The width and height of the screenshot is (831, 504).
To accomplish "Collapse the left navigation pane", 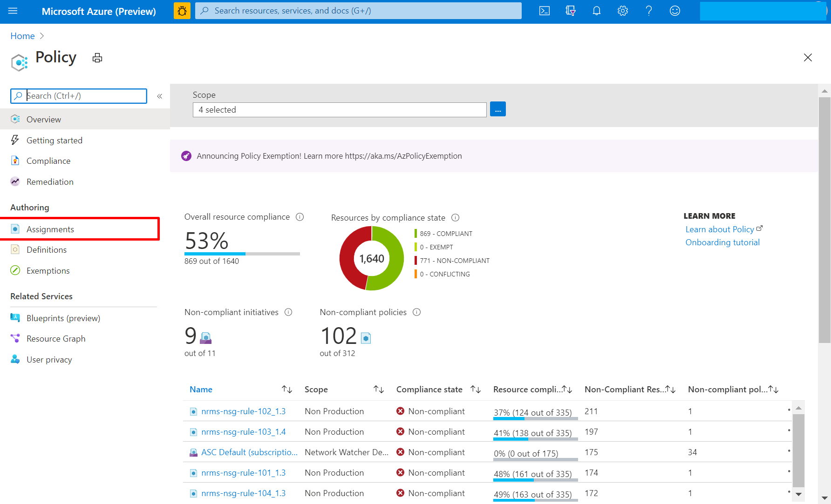I will pyautogui.click(x=159, y=96).
